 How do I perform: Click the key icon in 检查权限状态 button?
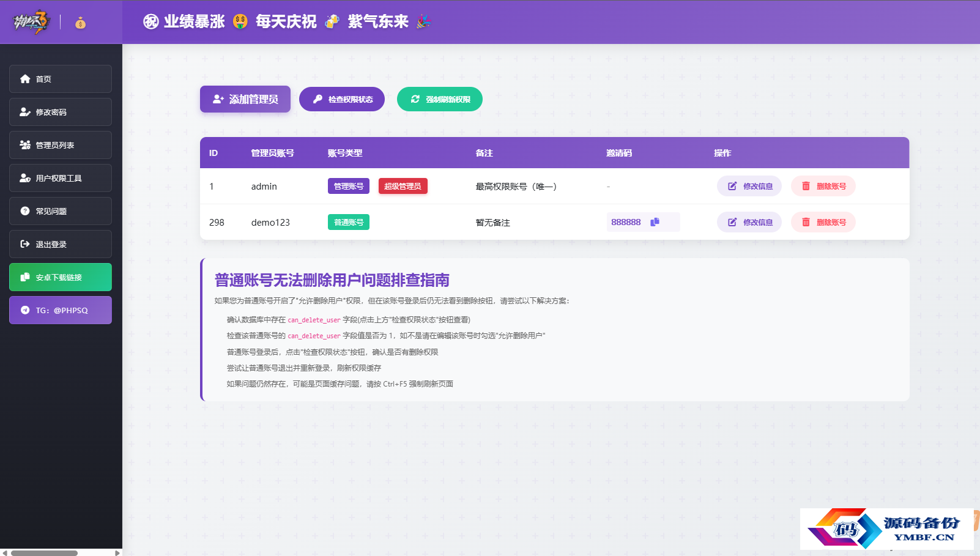[317, 99]
